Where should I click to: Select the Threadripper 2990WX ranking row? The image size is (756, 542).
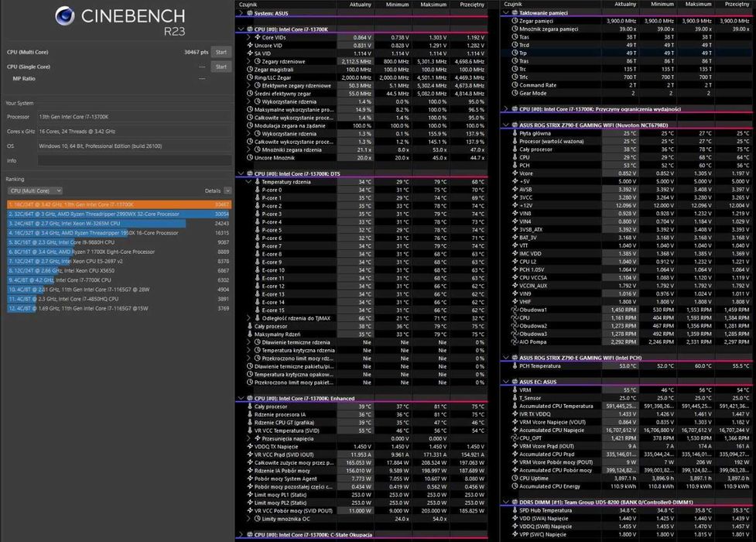pyautogui.click(x=119, y=214)
